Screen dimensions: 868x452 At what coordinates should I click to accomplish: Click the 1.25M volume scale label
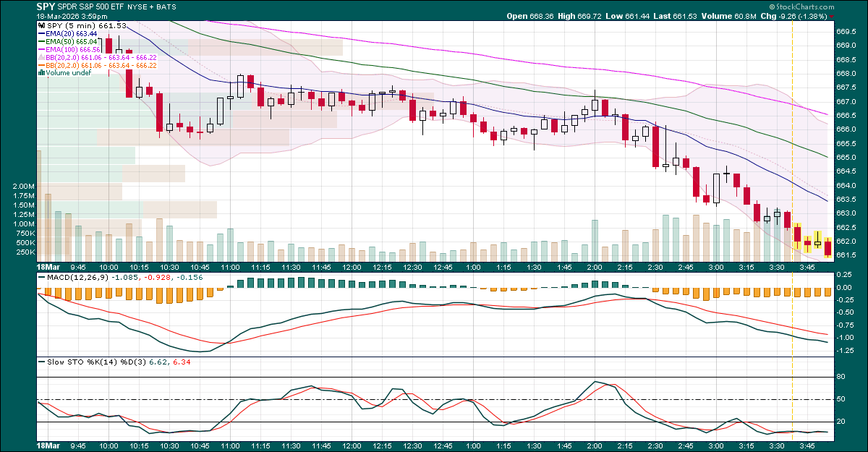24,215
